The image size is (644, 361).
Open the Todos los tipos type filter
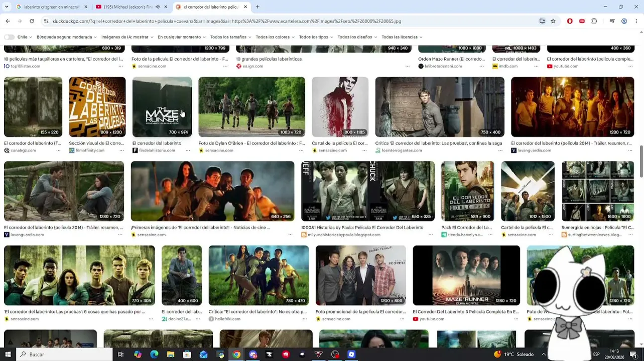pos(316,37)
